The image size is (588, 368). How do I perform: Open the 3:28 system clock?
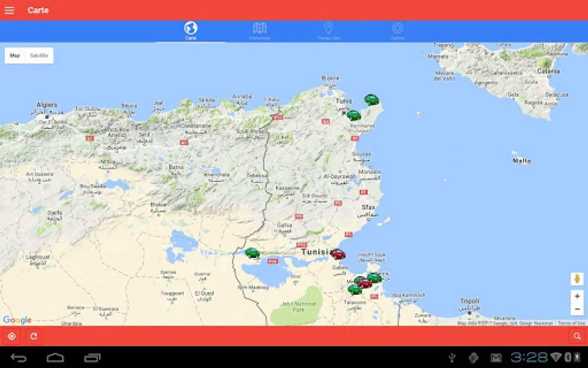(x=529, y=358)
